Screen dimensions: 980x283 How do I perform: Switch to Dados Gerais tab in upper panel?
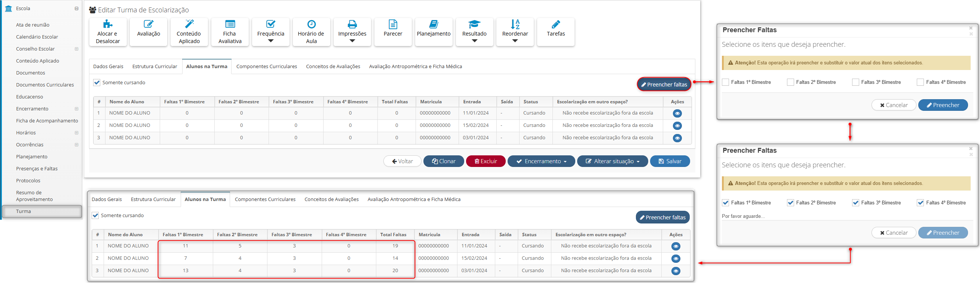pos(108,67)
